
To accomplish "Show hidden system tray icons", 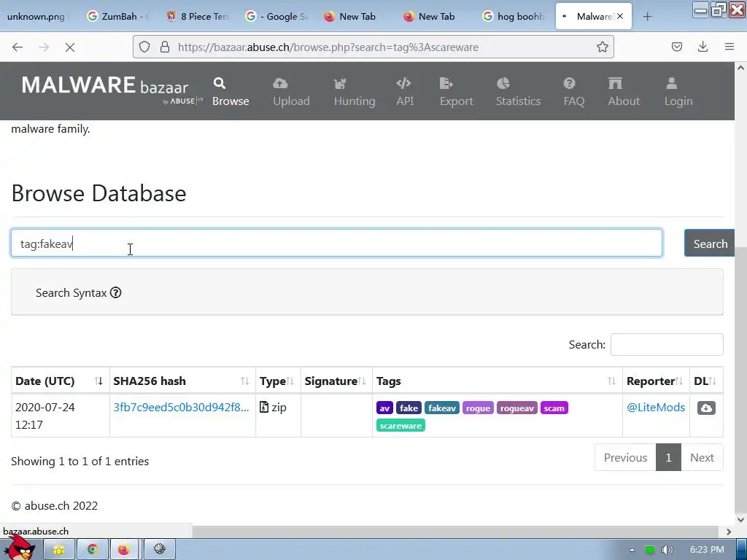I will 632,550.
